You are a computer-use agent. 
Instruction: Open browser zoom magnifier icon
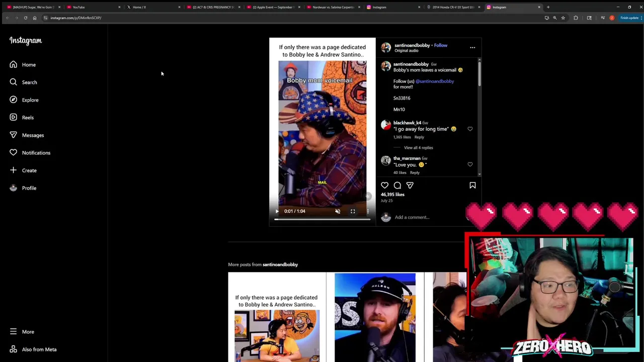(x=555, y=18)
